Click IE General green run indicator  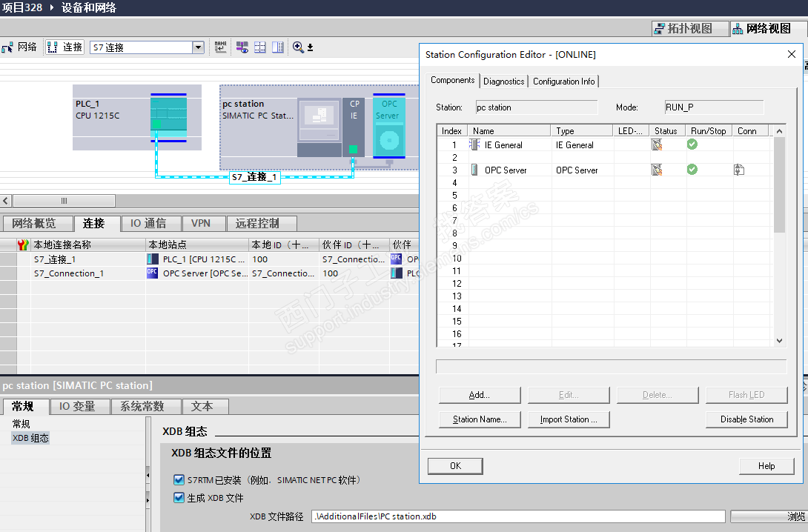[692, 144]
